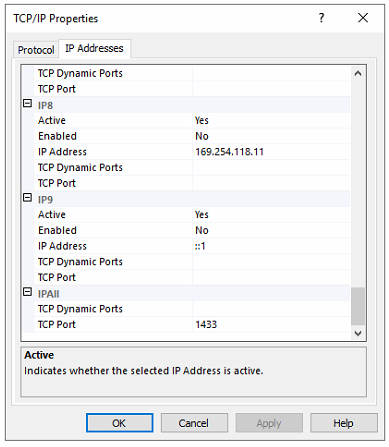Select IP8 Active value Yes
The height and width of the screenshot is (447, 389).
click(271, 120)
